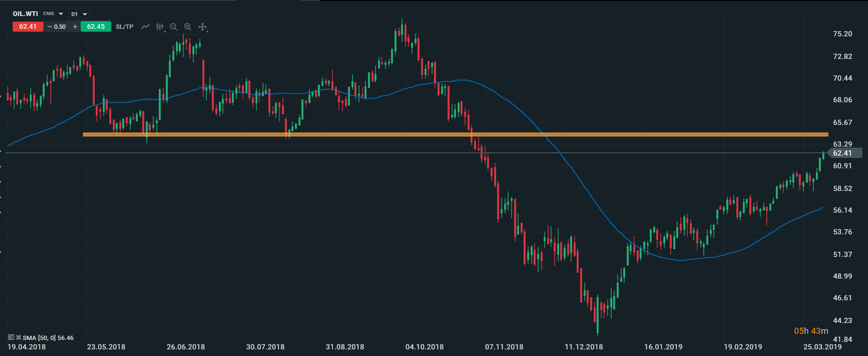This screenshot has height=356, width=868.
Task: Click the 0.50 volume field
Action: pyautogui.click(x=60, y=27)
